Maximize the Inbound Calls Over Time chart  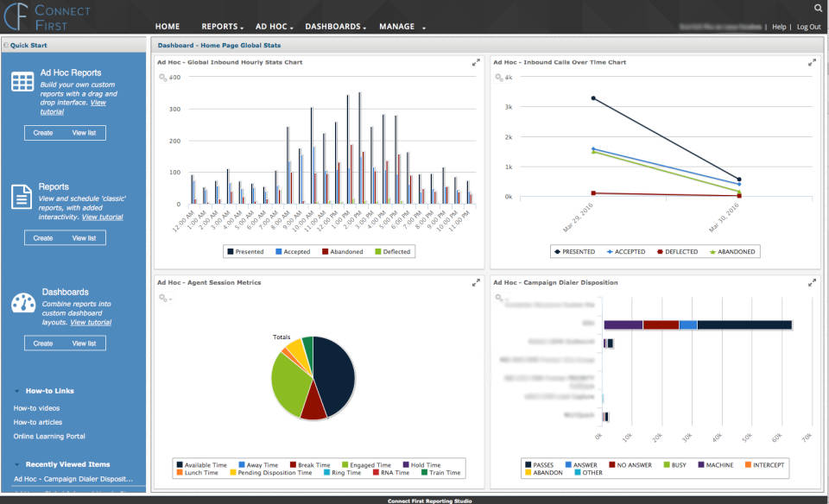(812, 62)
